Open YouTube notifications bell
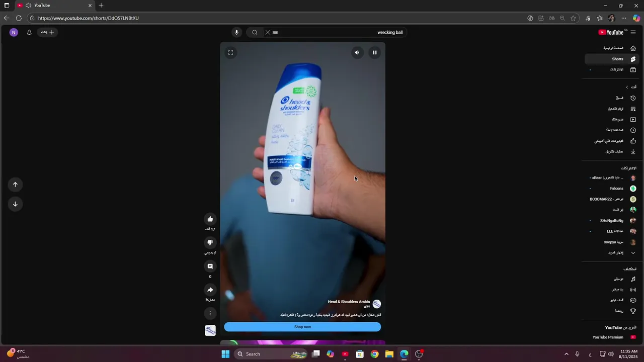 click(x=29, y=32)
